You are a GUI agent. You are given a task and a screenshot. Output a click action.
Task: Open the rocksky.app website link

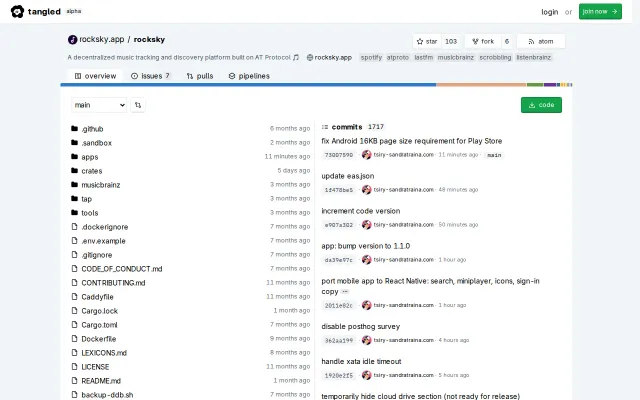click(329, 58)
